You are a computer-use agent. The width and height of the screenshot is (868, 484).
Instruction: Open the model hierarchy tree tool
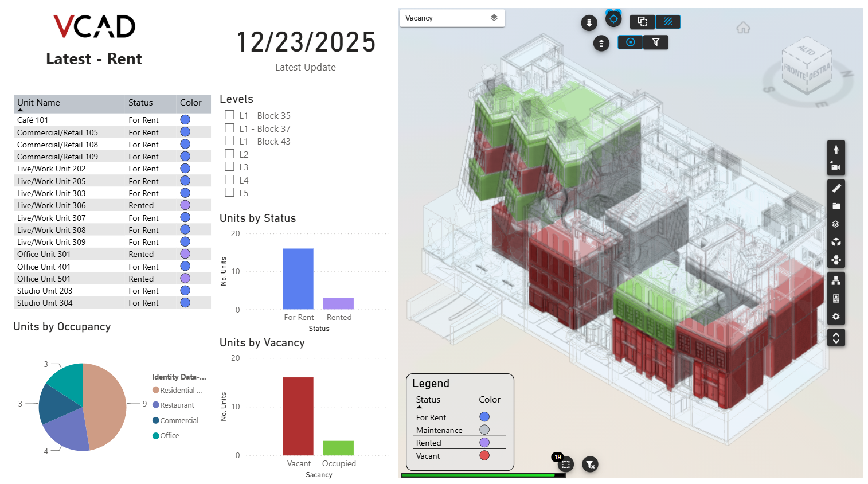(x=836, y=281)
